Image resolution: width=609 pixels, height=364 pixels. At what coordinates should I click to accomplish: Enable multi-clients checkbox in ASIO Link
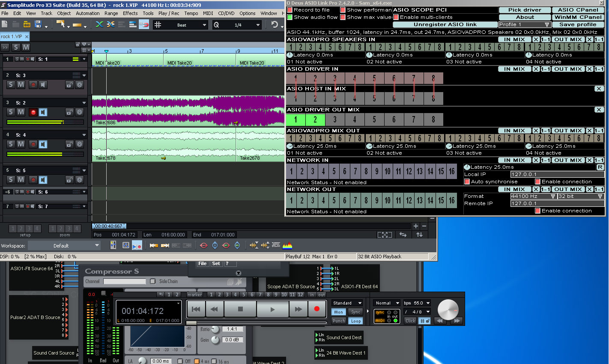point(396,17)
